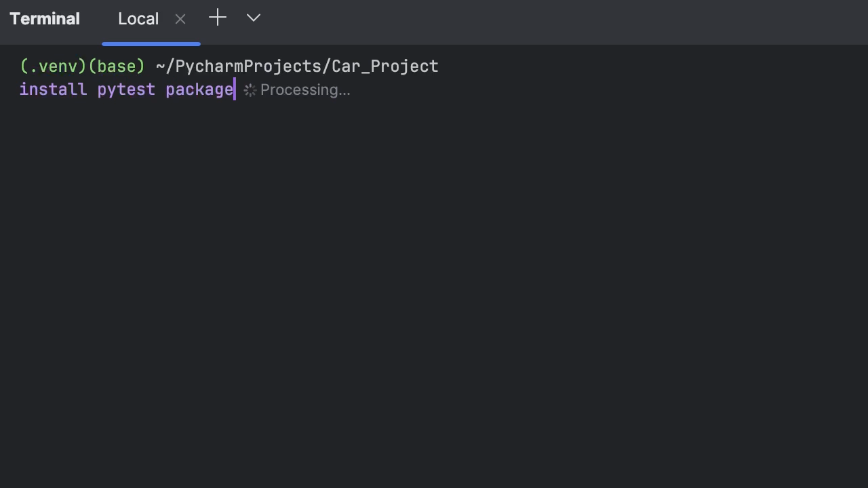The width and height of the screenshot is (868, 488).
Task: Click the tilde at start of path
Action: (160, 66)
